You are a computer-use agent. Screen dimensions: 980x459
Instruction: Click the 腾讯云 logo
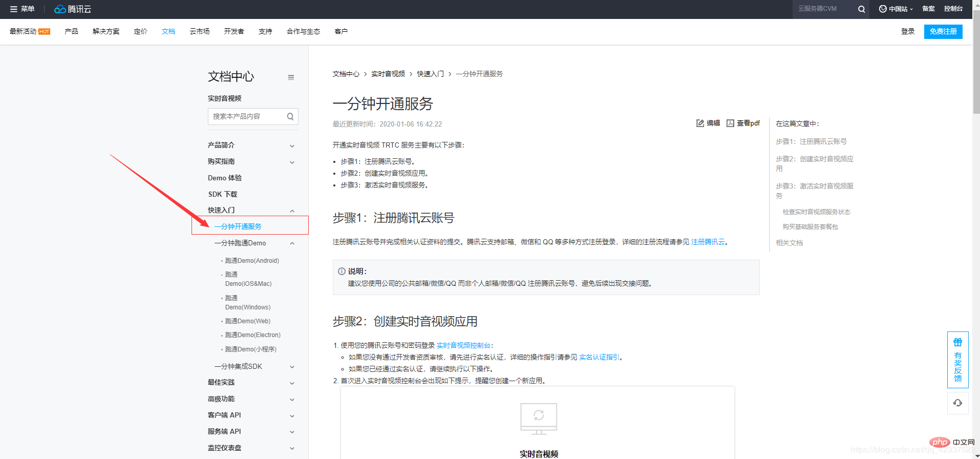pos(73,9)
